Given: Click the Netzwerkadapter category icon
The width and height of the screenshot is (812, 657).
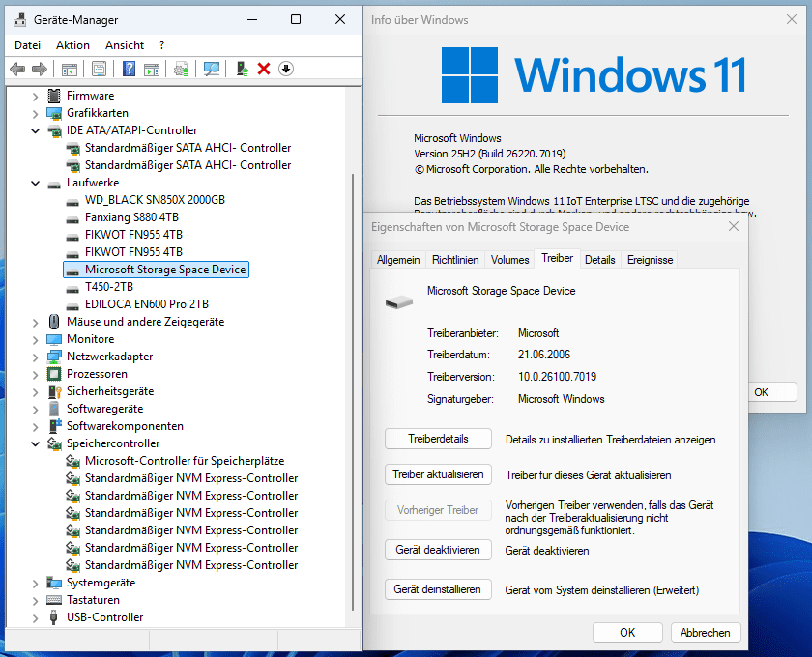Looking at the screenshot, I should click(x=54, y=357).
